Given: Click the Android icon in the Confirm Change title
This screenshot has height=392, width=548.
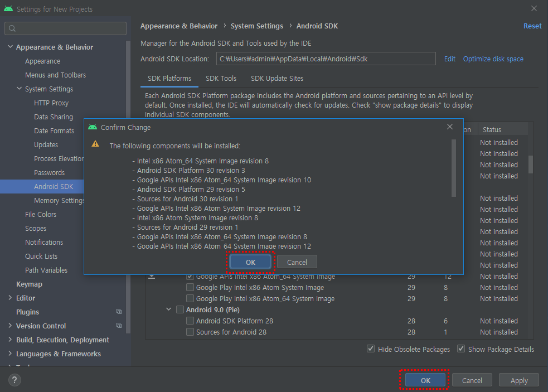Looking at the screenshot, I should coord(93,127).
